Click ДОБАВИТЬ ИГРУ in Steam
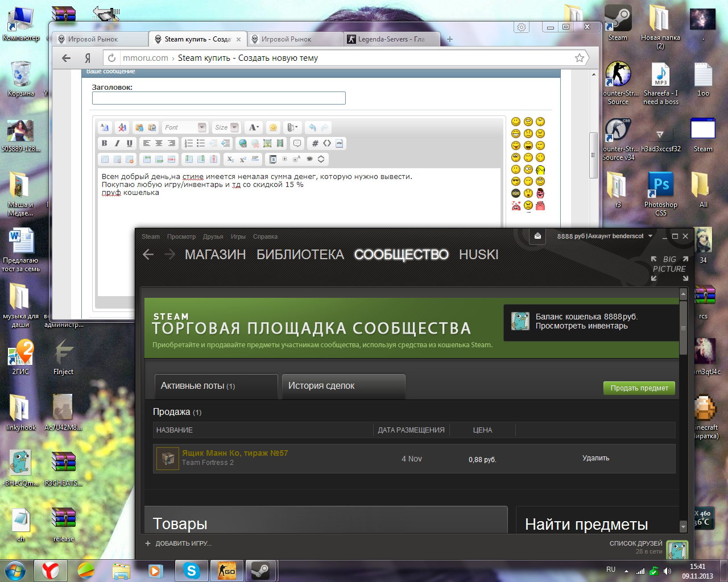The width and height of the screenshot is (728, 582). pyautogui.click(x=178, y=543)
